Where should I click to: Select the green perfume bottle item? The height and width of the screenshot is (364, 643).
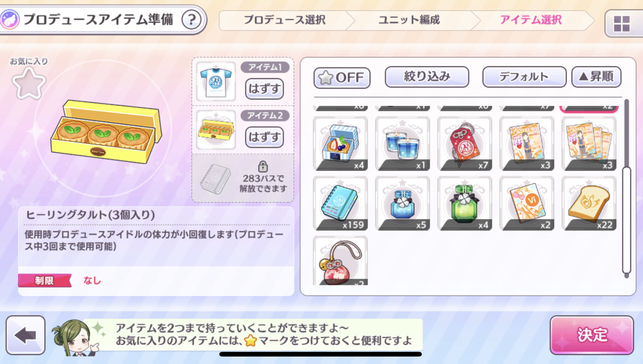tap(465, 203)
